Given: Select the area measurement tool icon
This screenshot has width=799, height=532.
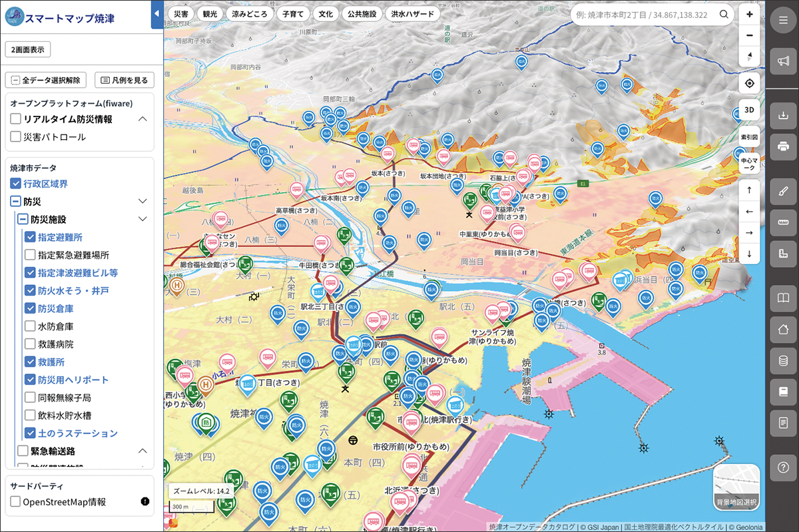Looking at the screenshot, I should 782,253.
